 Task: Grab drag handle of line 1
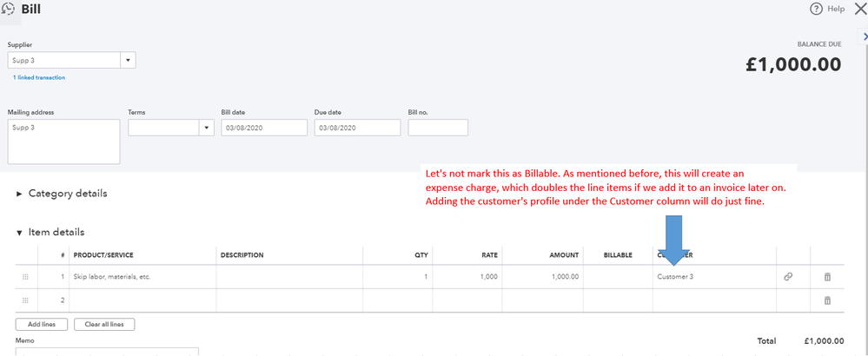pos(25,276)
